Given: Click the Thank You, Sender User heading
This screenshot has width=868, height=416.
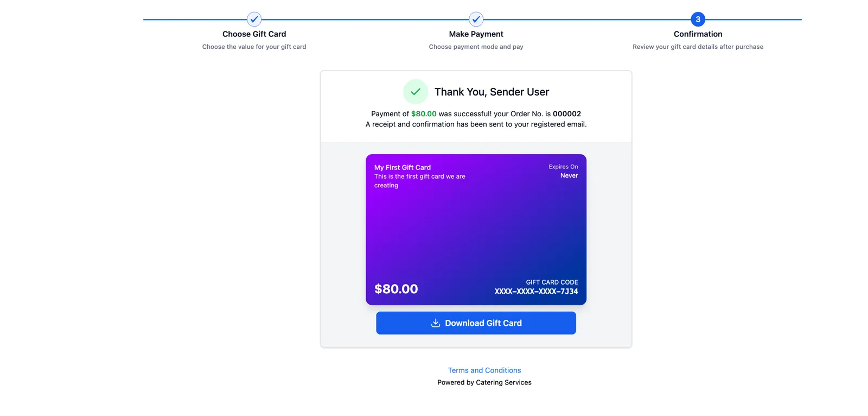Looking at the screenshot, I should 492,92.
